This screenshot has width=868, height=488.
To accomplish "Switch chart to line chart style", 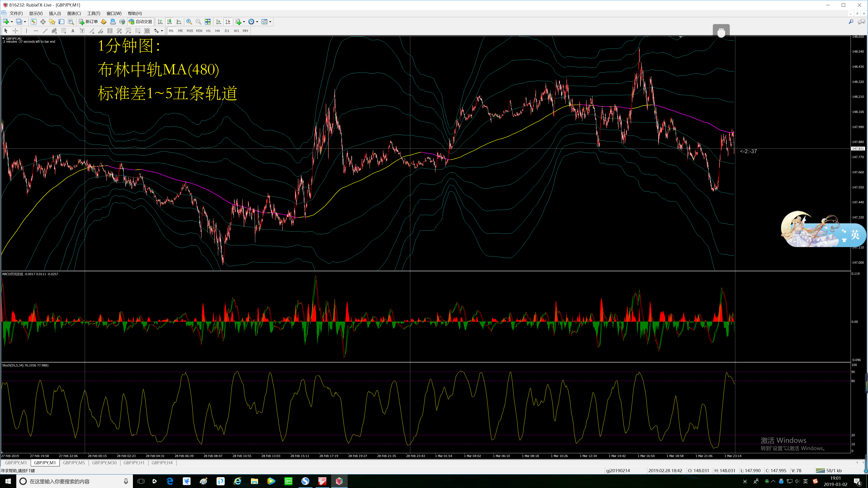I will pyautogui.click(x=179, y=21).
